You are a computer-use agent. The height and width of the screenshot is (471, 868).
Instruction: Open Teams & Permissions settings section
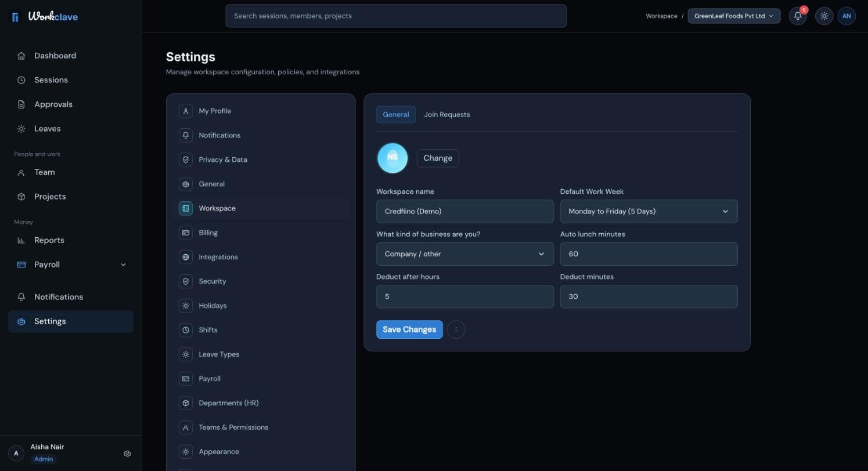(x=261, y=427)
